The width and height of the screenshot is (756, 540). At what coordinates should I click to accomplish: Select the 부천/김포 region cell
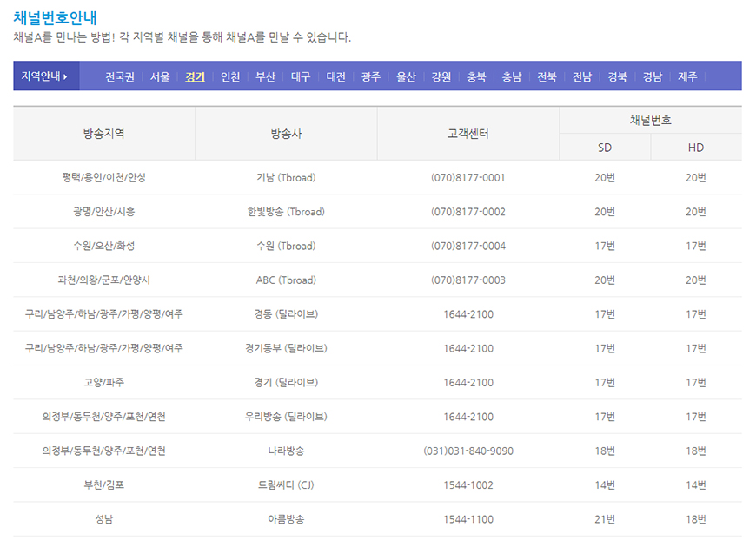pos(103,485)
